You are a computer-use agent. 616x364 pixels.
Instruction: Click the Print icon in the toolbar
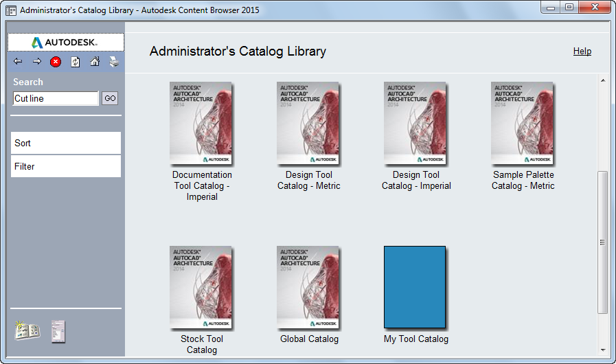(x=114, y=62)
